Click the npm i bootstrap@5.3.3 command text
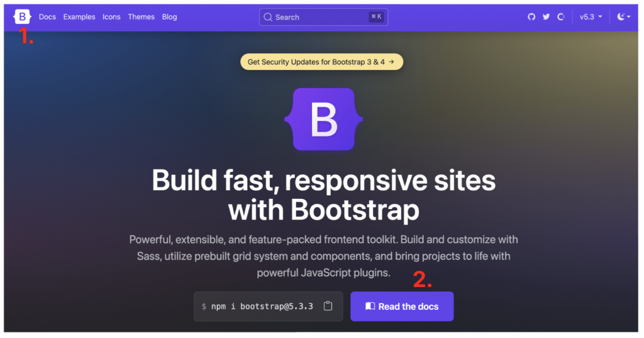The width and height of the screenshot is (644, 338). point(262,307)
